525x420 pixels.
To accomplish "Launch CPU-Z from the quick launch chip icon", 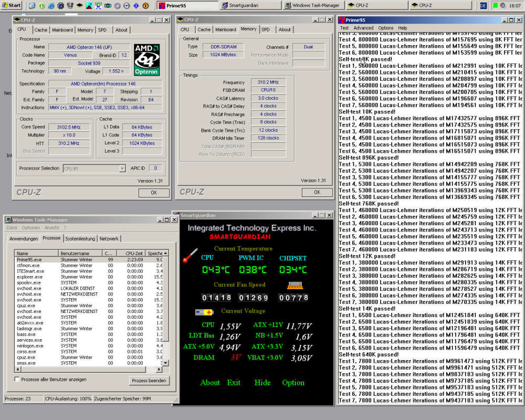I will click(x=79, y=5).
